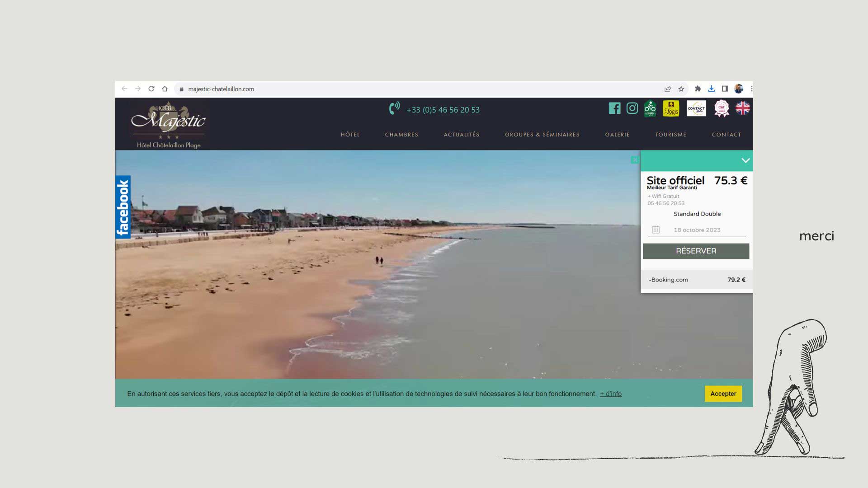
Task: Expand the reservation price comparison panel
Action: click(745, 160)
